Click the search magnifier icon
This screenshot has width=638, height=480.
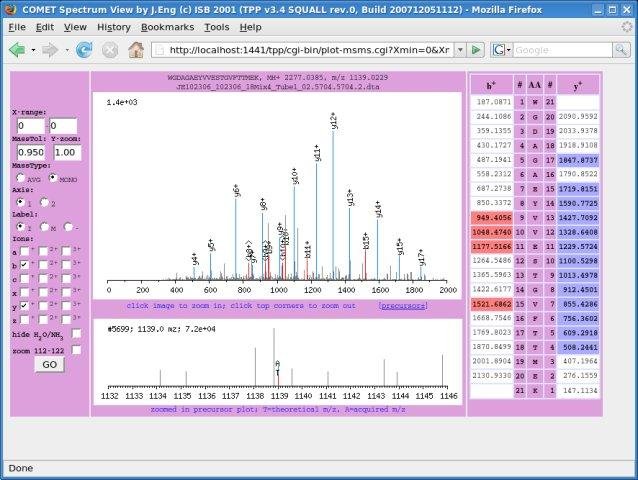tap(621, 49)
